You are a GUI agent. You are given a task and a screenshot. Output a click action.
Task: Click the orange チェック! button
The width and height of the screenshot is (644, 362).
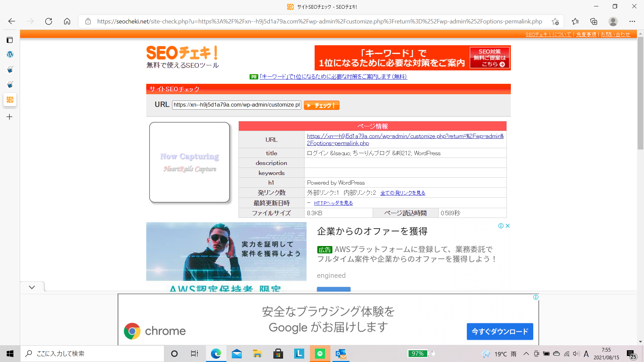[322, 105]
